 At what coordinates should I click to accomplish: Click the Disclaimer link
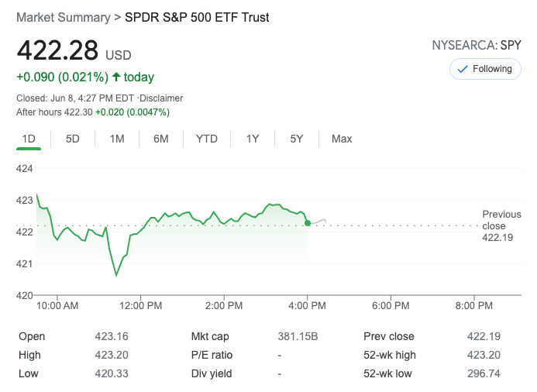[161, 98]
